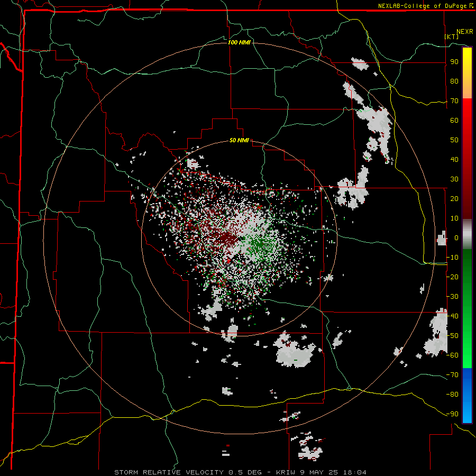The height and width of the screenshot is (476, 476).
Task: Click the -50 scale value
Action: (x=452, y=336)
